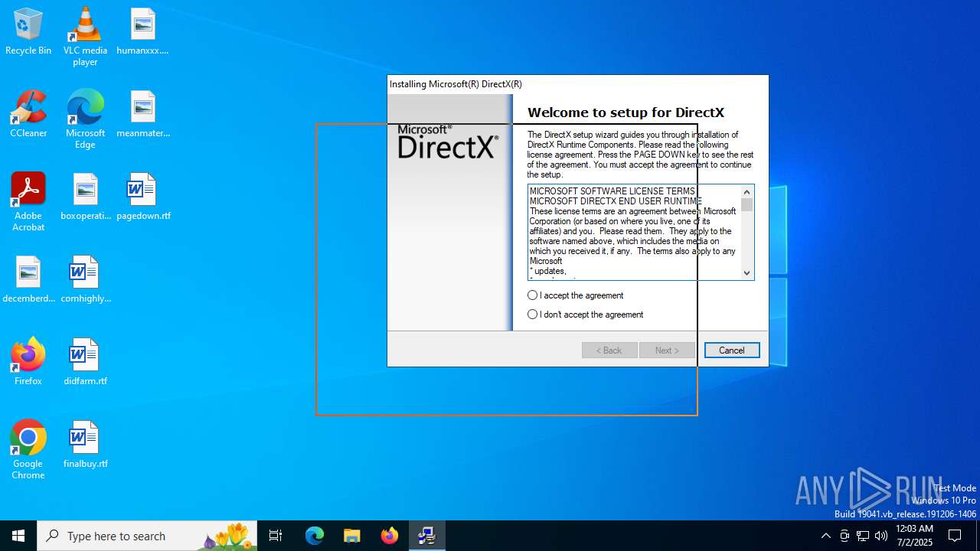Click the tray icon left of network
This screenshot has width=980, height=551.
tap(844, 536)
